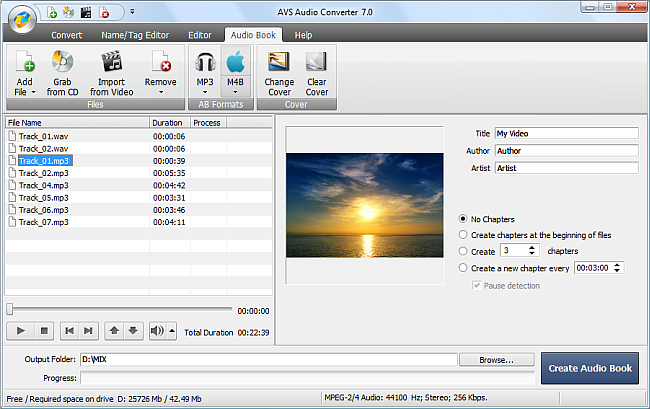Expand the Remove dropdown arrow
Image resolution: width=650 pixels, height=409 pixels.
(x=161, y=92)
